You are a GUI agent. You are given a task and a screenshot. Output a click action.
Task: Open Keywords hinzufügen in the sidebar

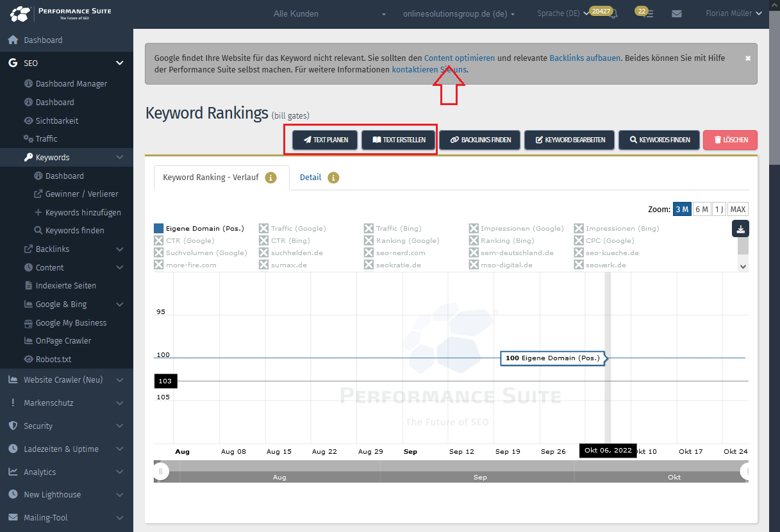coord(83,212)
